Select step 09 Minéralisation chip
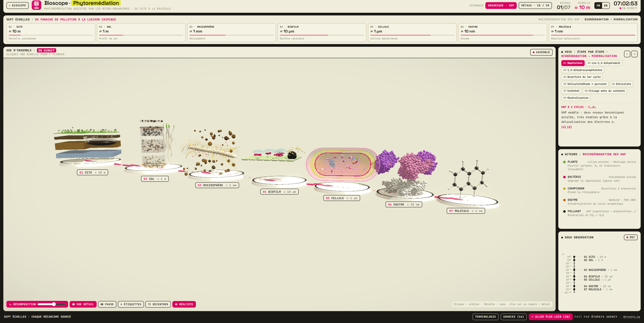Screen dimensions: 644x323 click(x=576, y=98)
